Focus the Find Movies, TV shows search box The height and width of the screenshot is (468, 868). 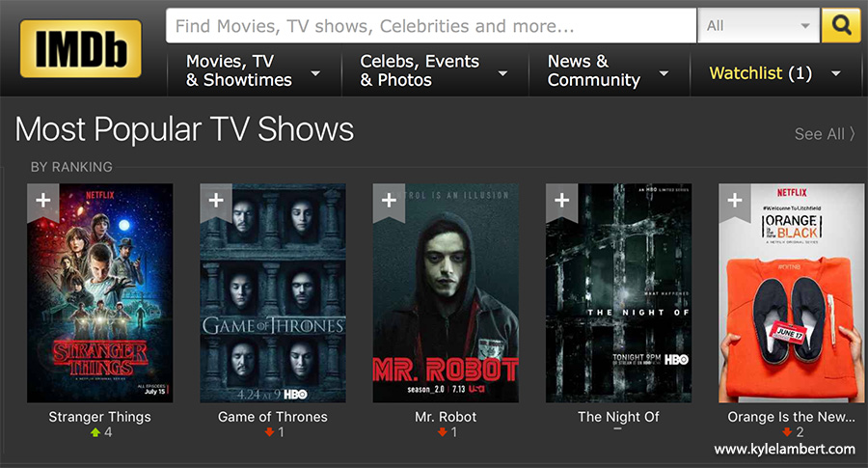point(431,25)
